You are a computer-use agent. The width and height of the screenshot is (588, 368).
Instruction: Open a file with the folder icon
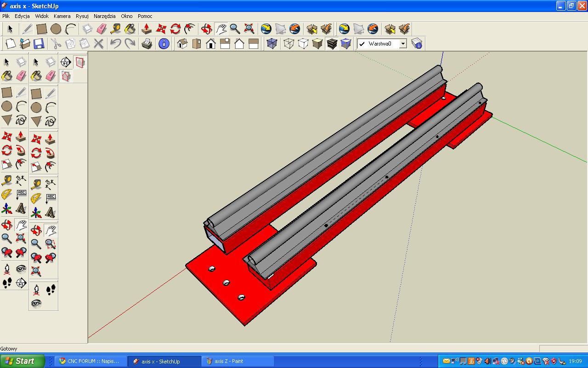click(25, 44)
